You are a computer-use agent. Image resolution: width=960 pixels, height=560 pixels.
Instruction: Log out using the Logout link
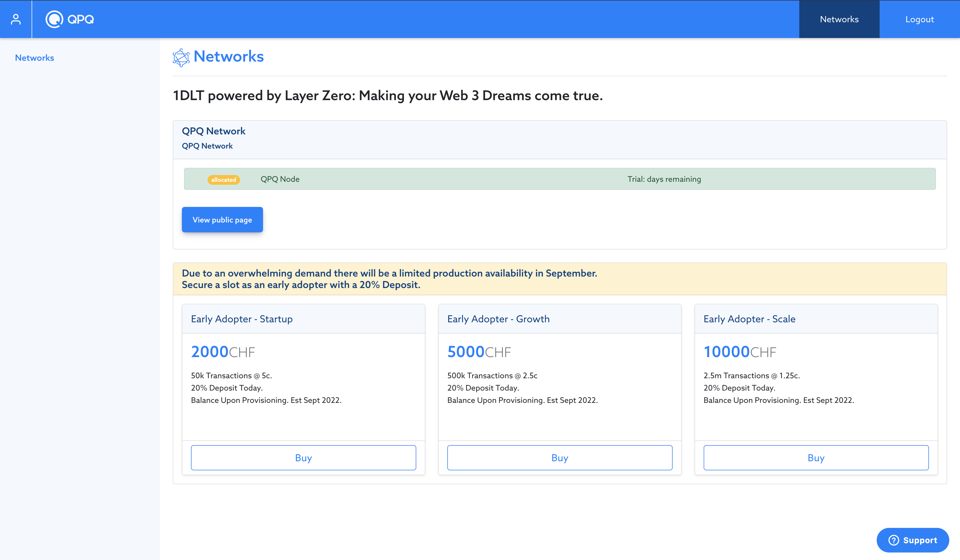point(919,19)
